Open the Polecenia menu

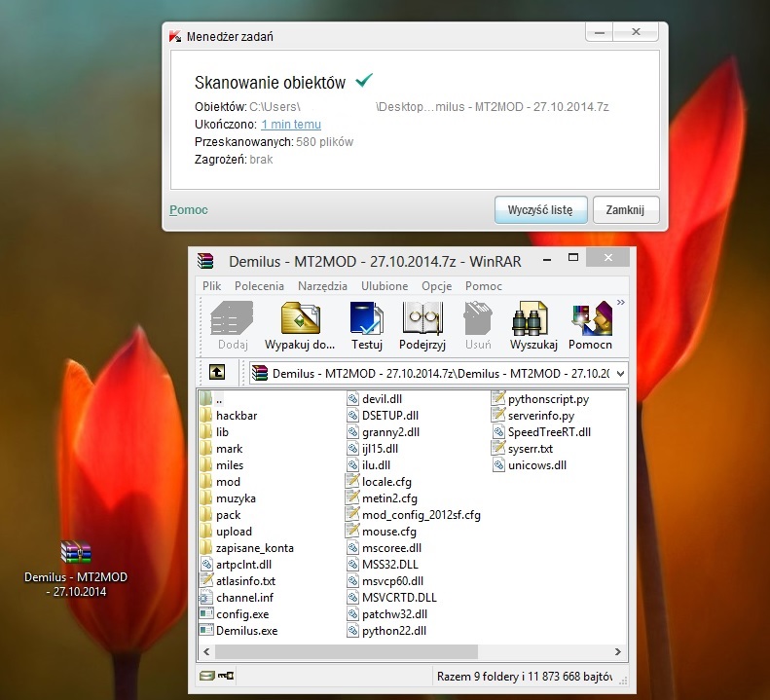tap(259, 286)
